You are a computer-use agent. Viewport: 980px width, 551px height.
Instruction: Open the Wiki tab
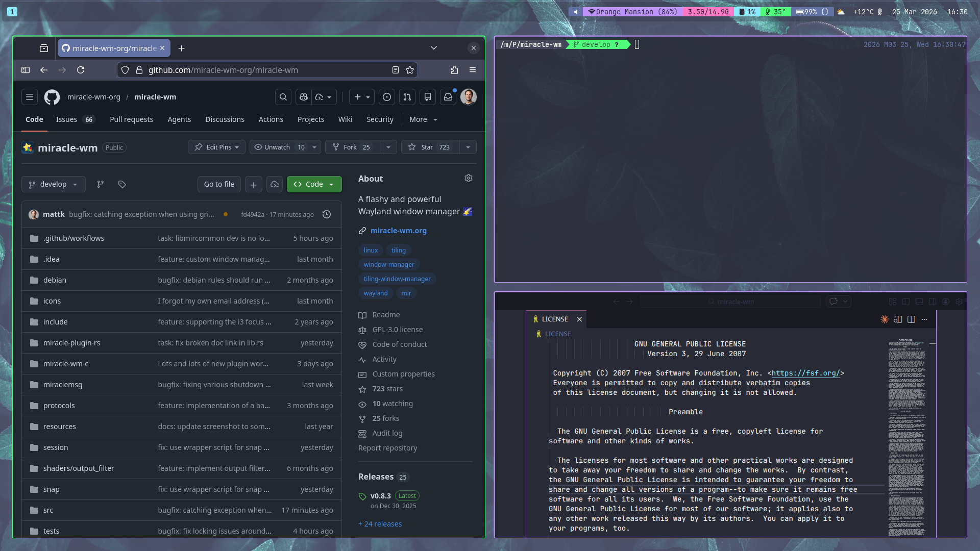[x=345, y=119]
